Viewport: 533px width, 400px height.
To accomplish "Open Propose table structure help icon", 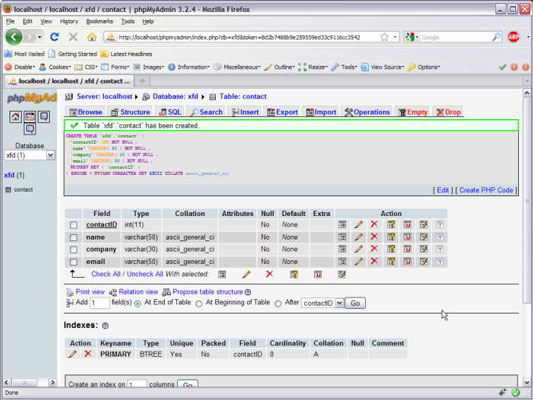I will [x=248, y=292].
